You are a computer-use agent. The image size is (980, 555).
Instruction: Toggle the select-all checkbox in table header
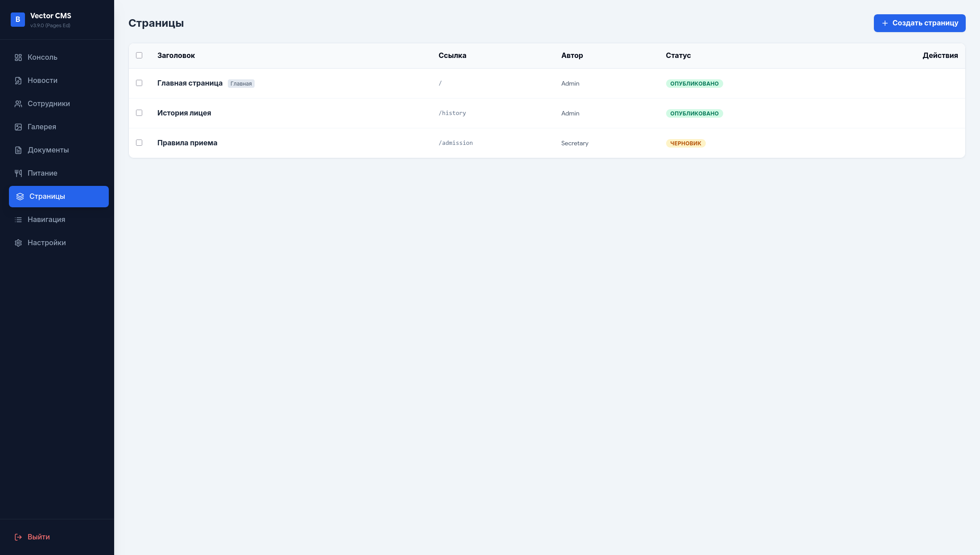(139, 55)
